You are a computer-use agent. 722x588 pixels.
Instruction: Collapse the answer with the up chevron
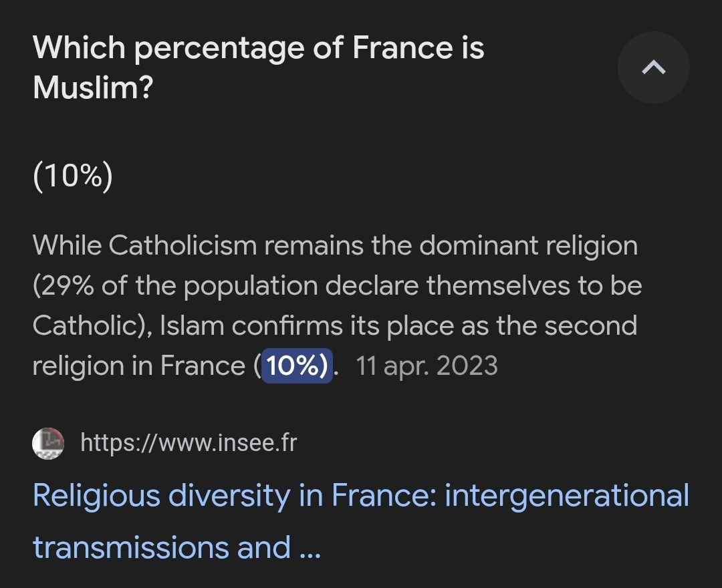[x=653, y=67]
